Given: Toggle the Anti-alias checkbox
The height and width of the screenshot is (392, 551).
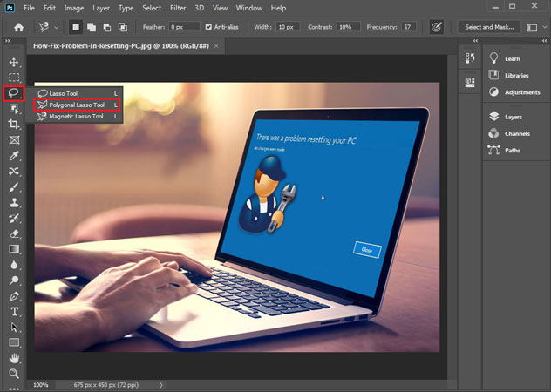Looking at the screenshot, I should (208, 27).
